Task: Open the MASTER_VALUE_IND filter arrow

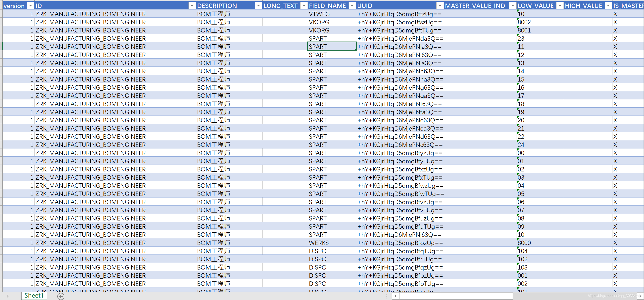Action: point(513,6)
